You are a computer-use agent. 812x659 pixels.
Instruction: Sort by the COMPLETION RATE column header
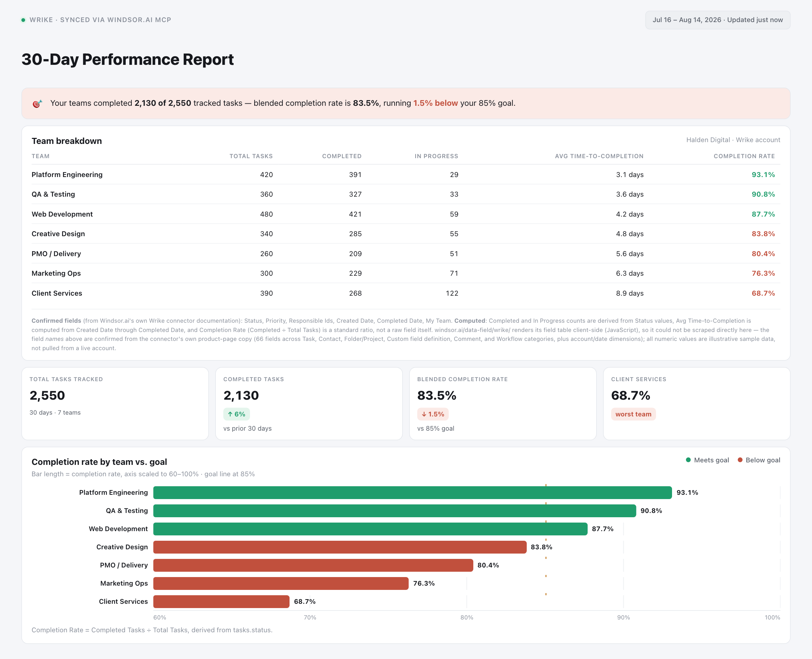[x=744, y=156]
